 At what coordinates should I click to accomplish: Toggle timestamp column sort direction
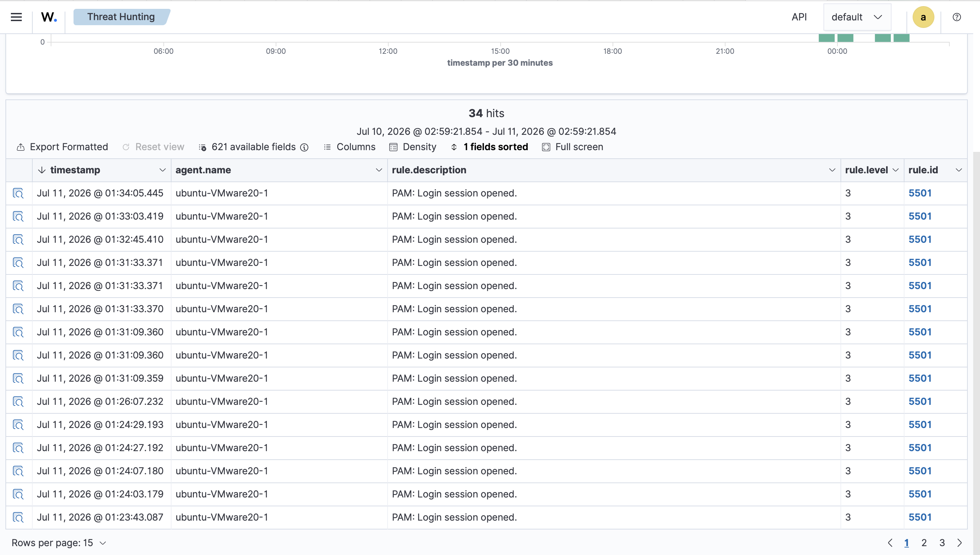click(42, 170)
